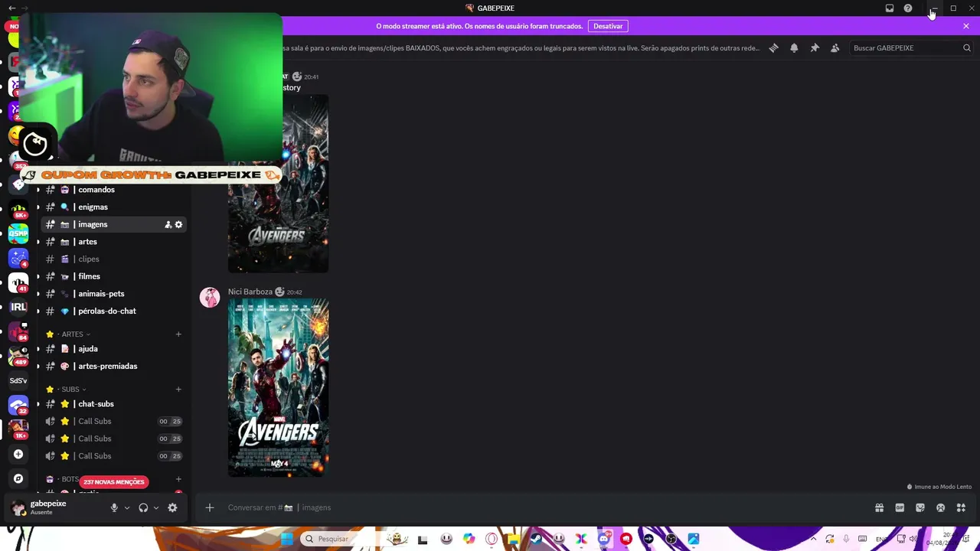Open headphone output options arrow
This screenshot has height=551, width=980.
point(156,507)
